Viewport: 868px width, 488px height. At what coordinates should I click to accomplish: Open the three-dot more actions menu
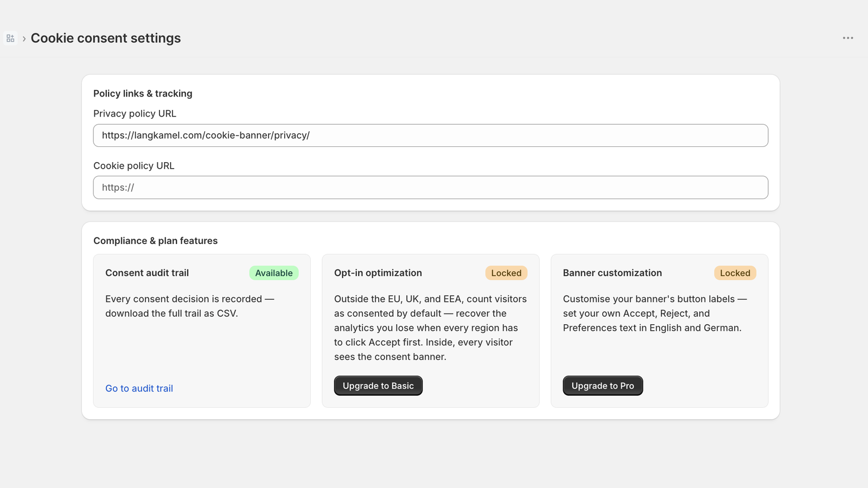click(x=848, y=38)
